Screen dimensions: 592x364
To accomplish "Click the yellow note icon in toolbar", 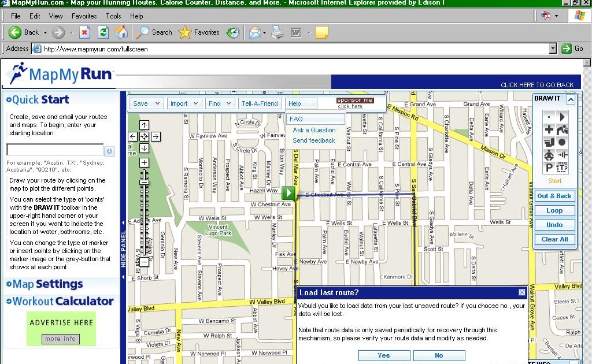I will coord(321,32).
